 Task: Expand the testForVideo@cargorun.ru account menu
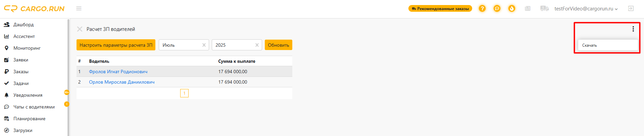point(586,9)
